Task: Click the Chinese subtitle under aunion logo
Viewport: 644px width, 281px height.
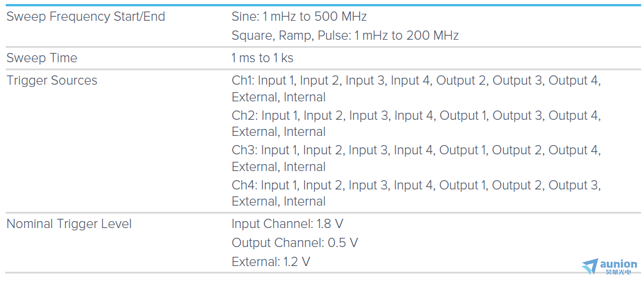Action: point(618,272)
